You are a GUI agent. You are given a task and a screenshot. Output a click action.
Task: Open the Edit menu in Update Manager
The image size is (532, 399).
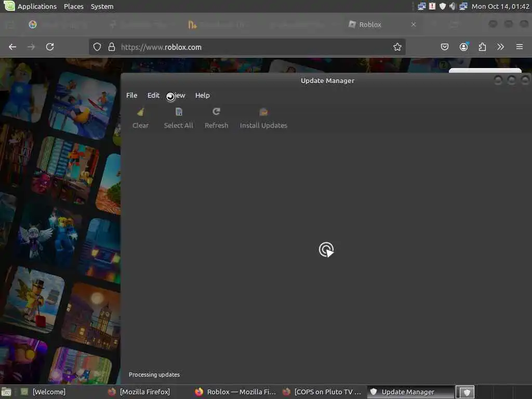pyautogui.click(x=153, y=96)
